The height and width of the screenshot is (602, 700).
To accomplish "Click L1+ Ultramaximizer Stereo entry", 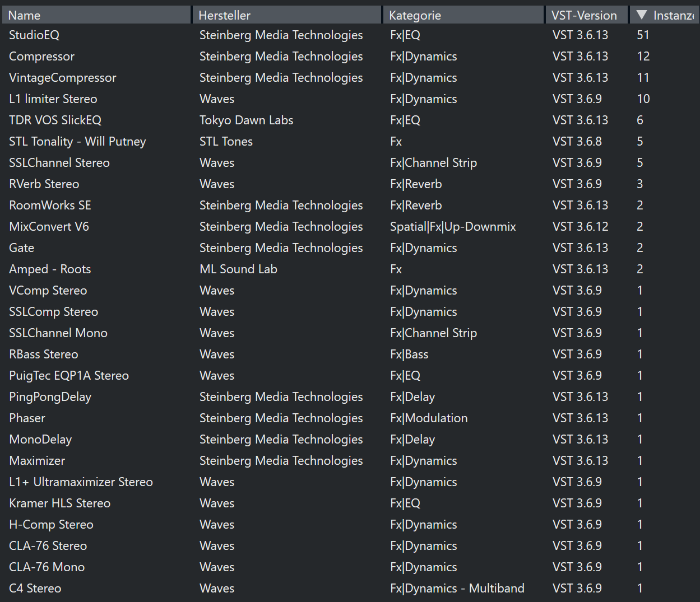I will click(81, 482).
